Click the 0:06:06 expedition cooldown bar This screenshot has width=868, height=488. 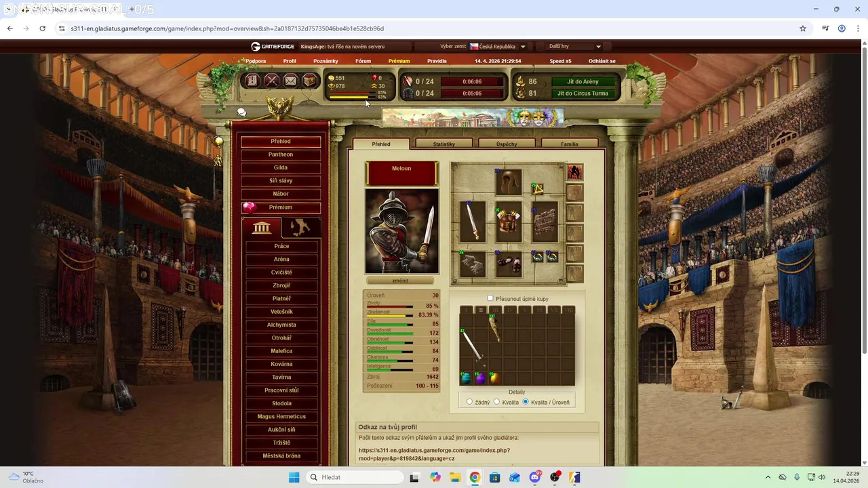(472, 81)
